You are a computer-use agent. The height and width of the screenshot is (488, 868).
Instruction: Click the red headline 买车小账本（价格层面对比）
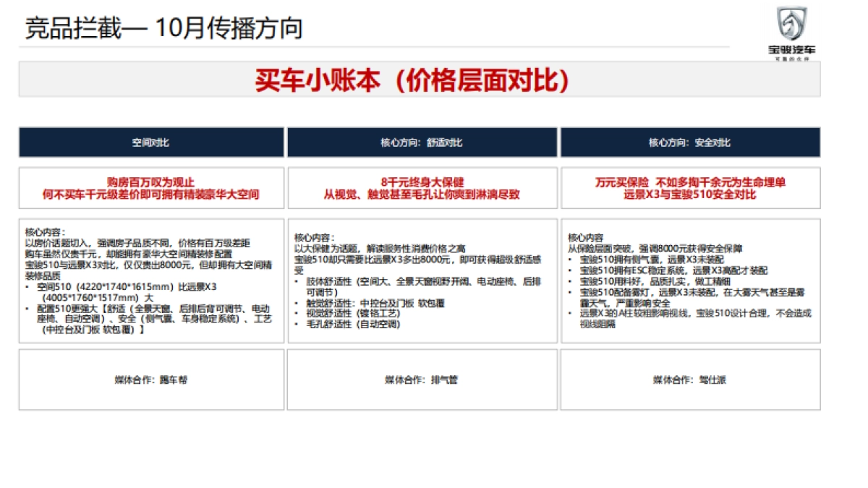click(x=414, y=82)
